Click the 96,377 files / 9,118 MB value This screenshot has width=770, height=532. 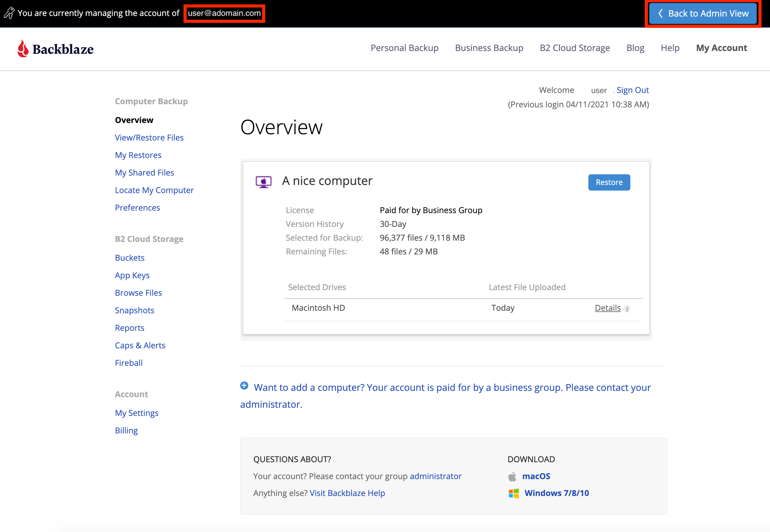422,238
